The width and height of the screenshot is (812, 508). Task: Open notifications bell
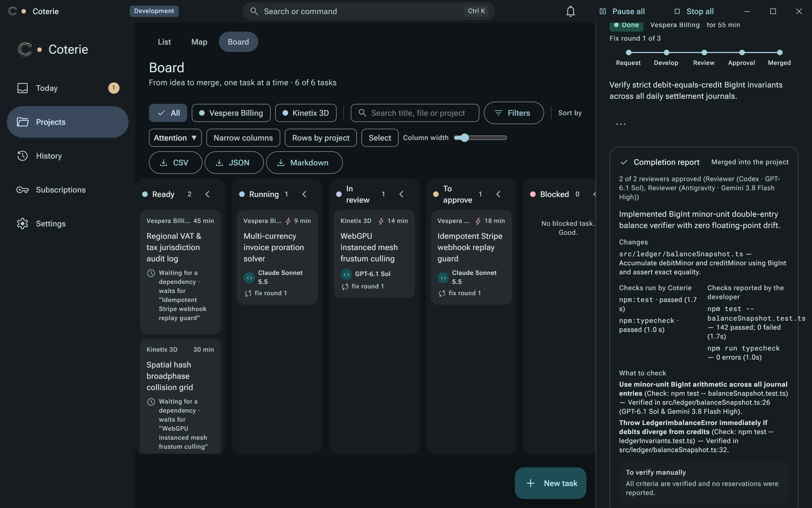(x=570, y=11)
